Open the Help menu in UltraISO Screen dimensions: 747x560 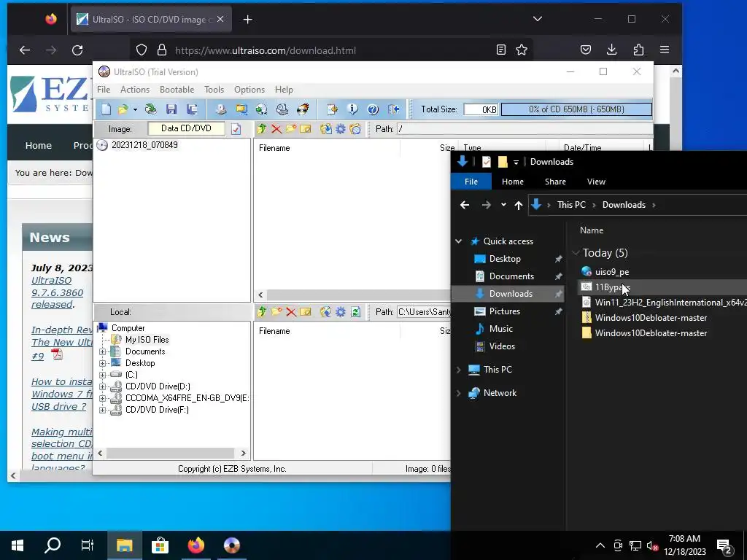coord(284,90)
